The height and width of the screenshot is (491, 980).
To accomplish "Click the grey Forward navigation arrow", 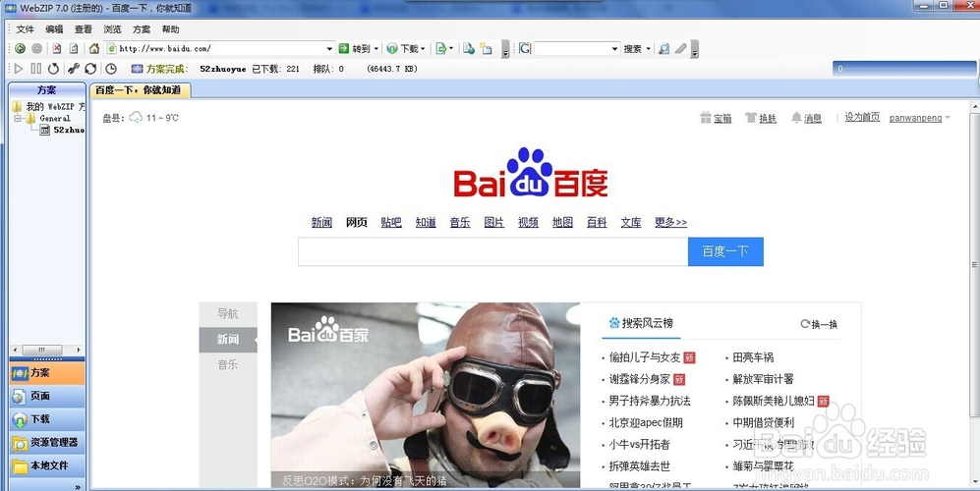I will [x=37, y=49].
